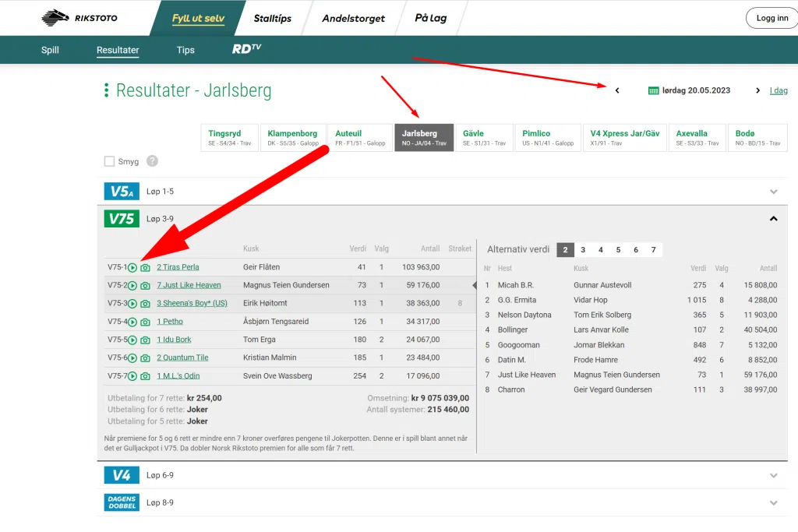Click the Logg inn button
The height and width of the screenshot is (532, 798).
coord(772,19)
